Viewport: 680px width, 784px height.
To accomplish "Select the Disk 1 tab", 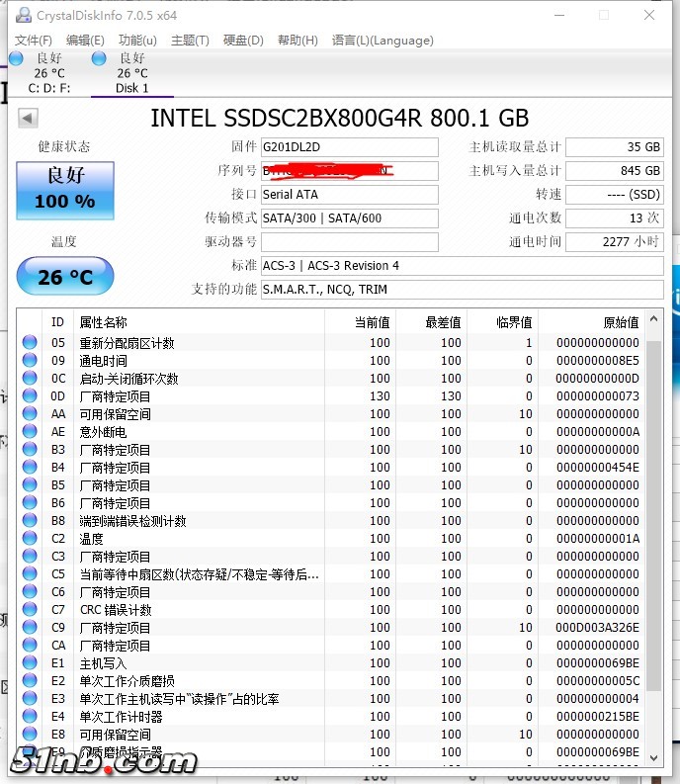I will 131,87.
